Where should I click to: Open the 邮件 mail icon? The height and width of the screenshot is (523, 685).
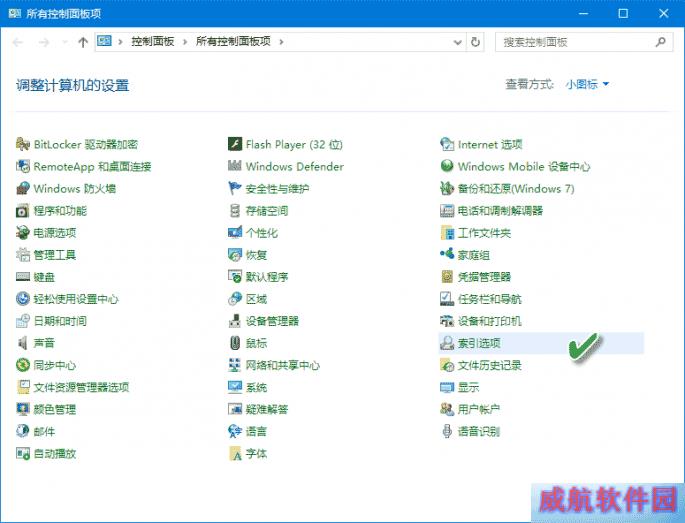coord(23,431)
